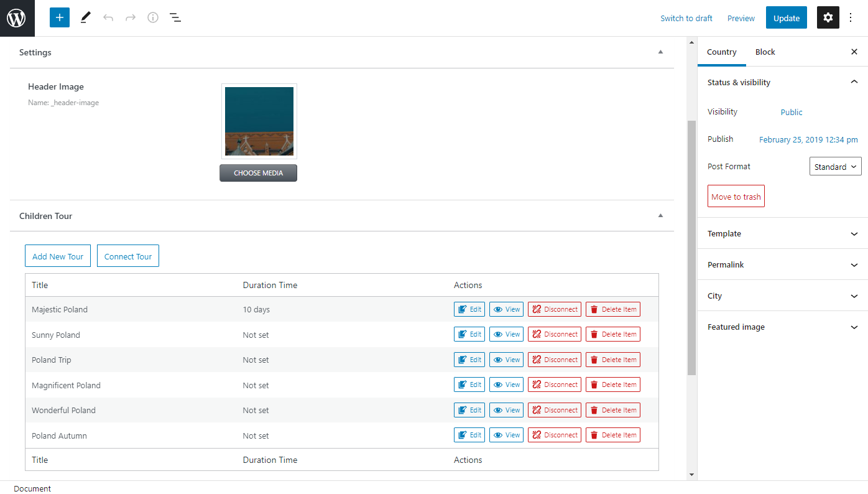Open the Post Format Standard dropdown

[835, 167]
